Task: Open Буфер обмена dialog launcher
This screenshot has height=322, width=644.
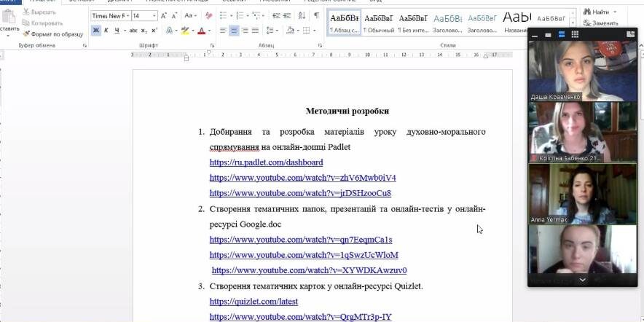Action: pos(85,45)
